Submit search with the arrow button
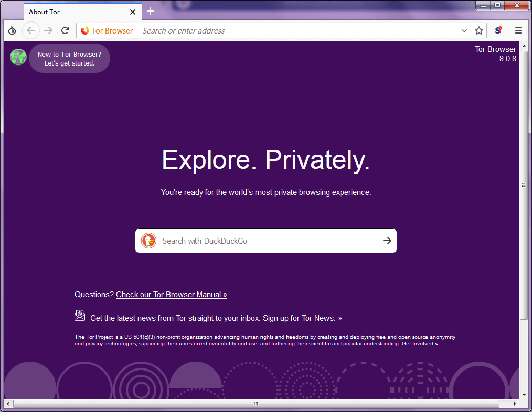 point(387,241)
